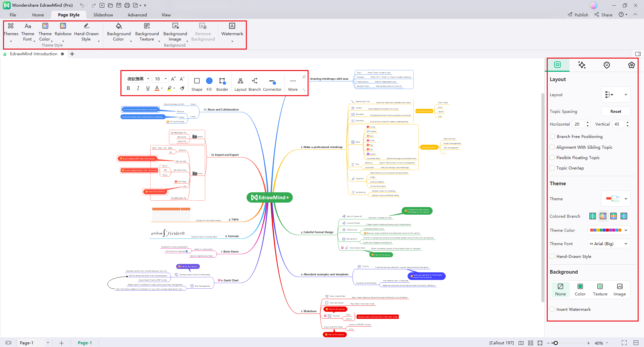This screenshot has width=644, height=347.
Task: Add a new page in status bar
Action: pyautogui.click(x=61, y=343)
